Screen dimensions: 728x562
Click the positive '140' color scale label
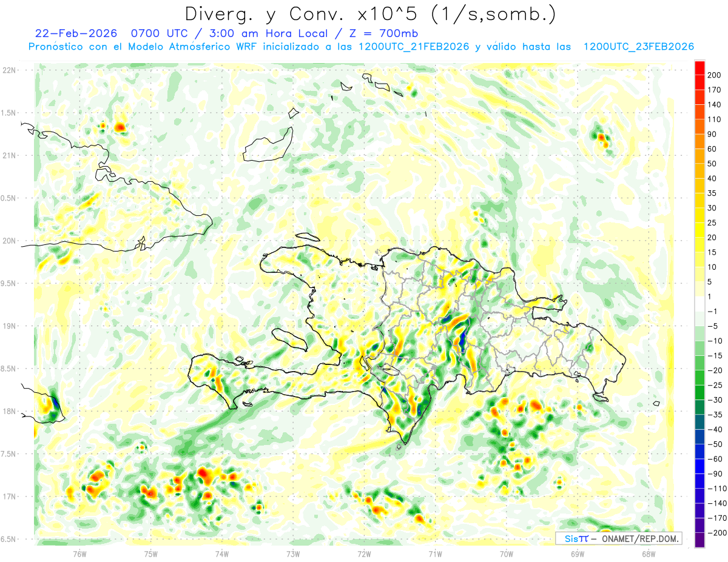click(714, 104)
